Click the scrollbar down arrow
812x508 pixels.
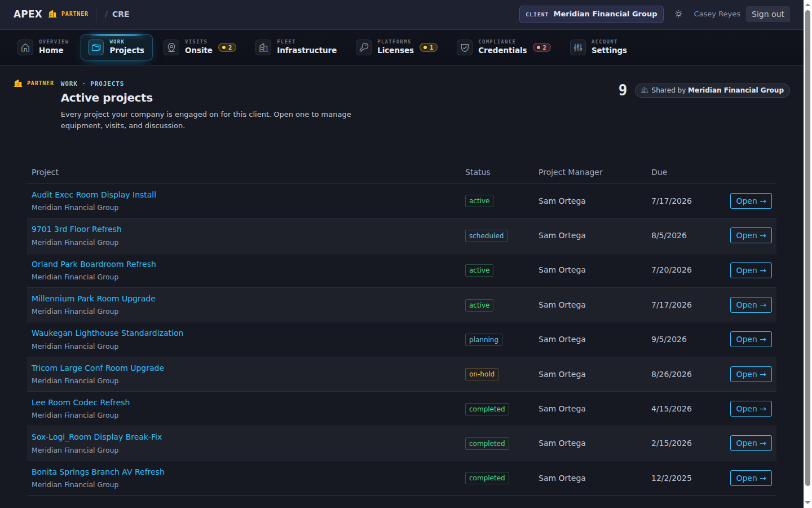pyautogui.click(x=807, y=502)
